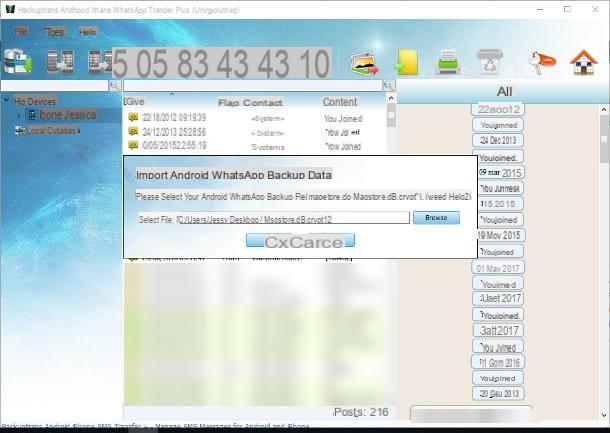This screenshot has height=433, width=610.
Task: Click the Browse button in import dialog
Action: point(436,217)
